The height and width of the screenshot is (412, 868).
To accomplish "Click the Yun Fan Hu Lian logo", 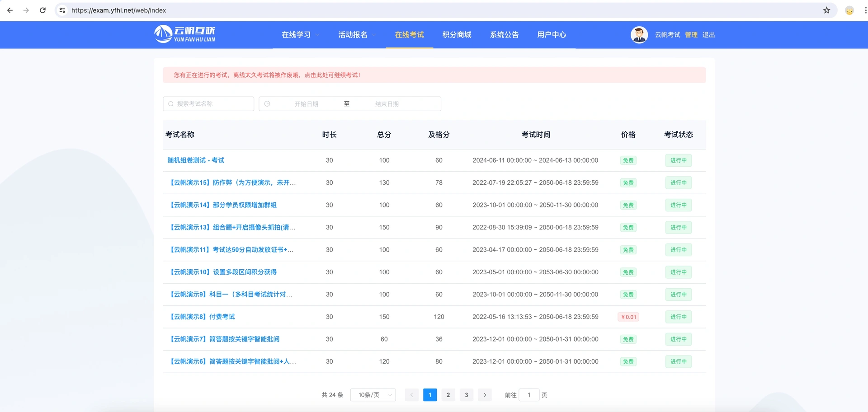I will 185,34.
